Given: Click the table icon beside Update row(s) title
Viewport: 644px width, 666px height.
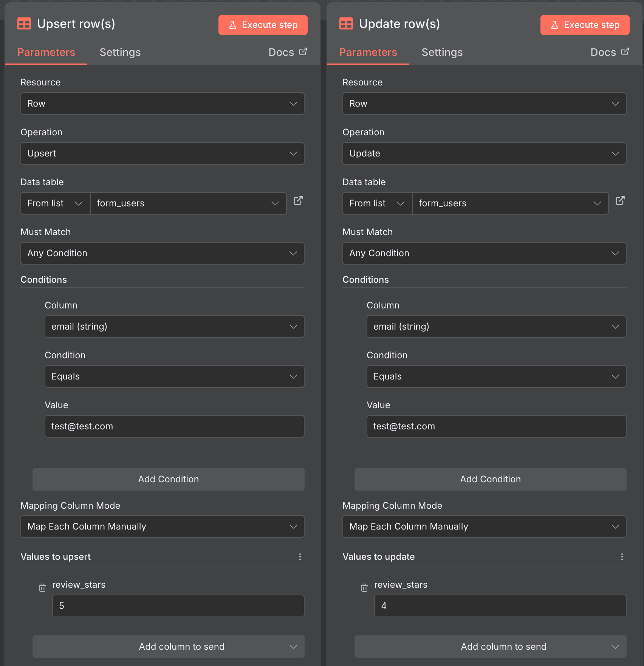Looking at the screenshot, I should [x=346, y=23].
